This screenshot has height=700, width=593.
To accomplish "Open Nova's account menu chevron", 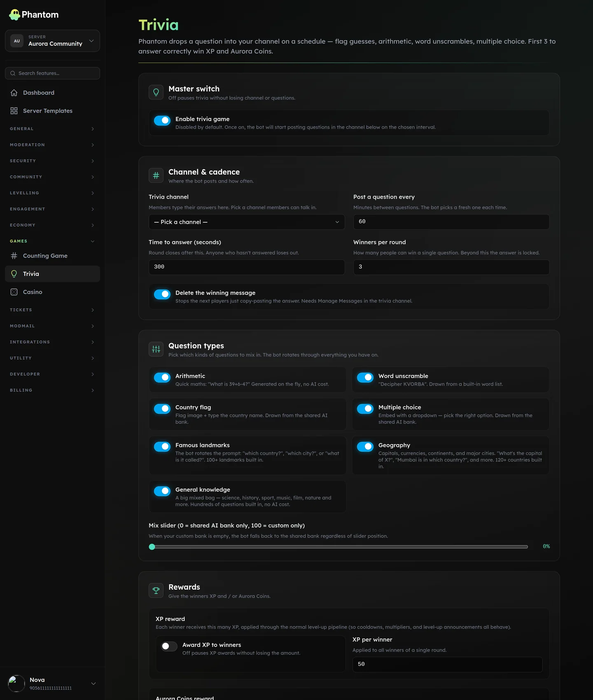I will click(x=93, y=684).
